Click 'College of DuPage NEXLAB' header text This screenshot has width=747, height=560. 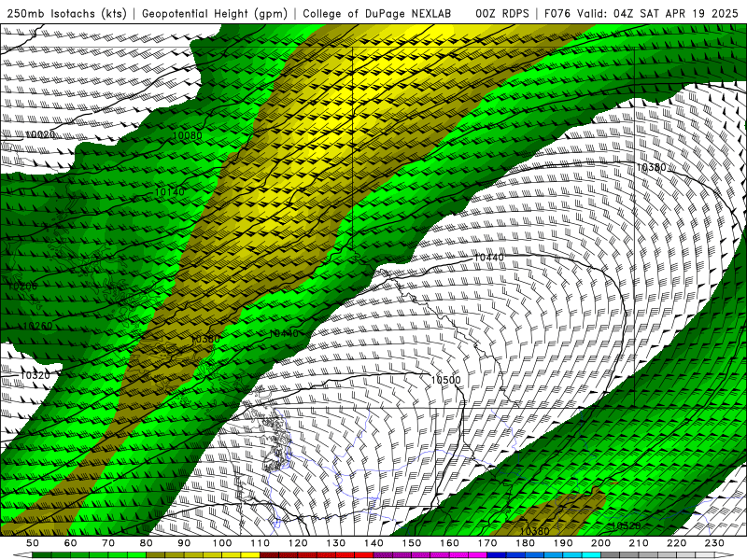(x=377, y=13)
